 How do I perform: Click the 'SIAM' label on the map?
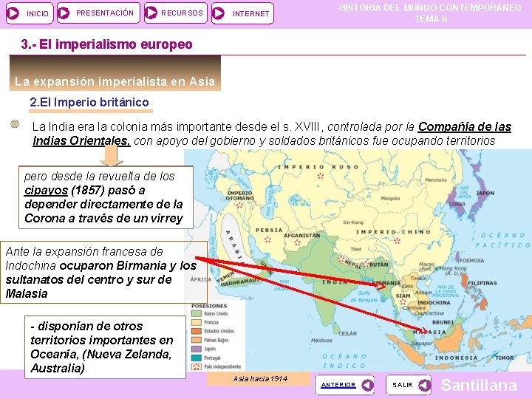(403, 296)
